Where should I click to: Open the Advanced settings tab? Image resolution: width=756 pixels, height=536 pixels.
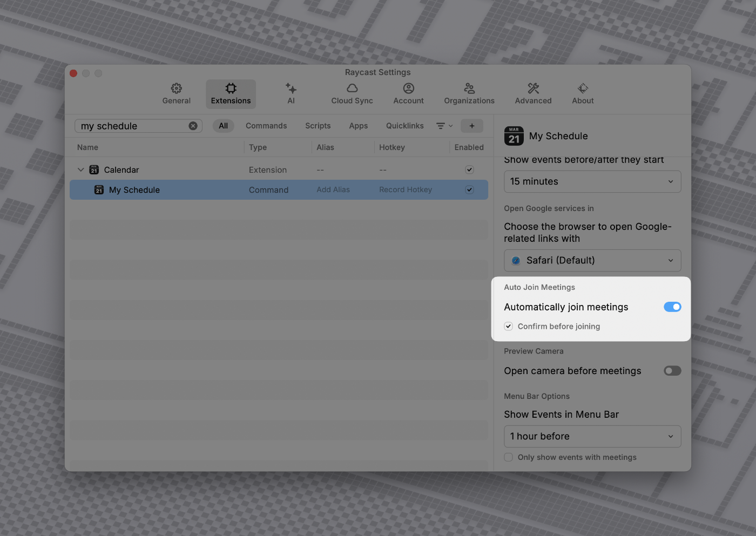pyautogui.click(x=533, y=94)
